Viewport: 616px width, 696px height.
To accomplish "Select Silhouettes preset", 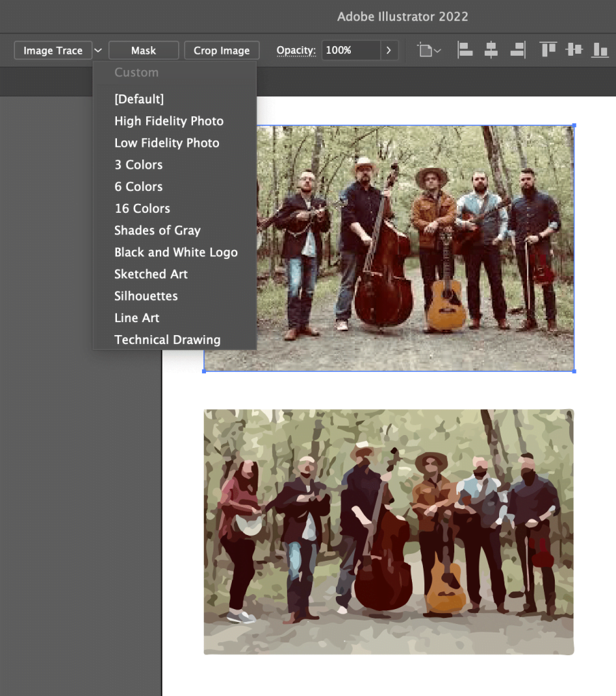I will [175, 296].
